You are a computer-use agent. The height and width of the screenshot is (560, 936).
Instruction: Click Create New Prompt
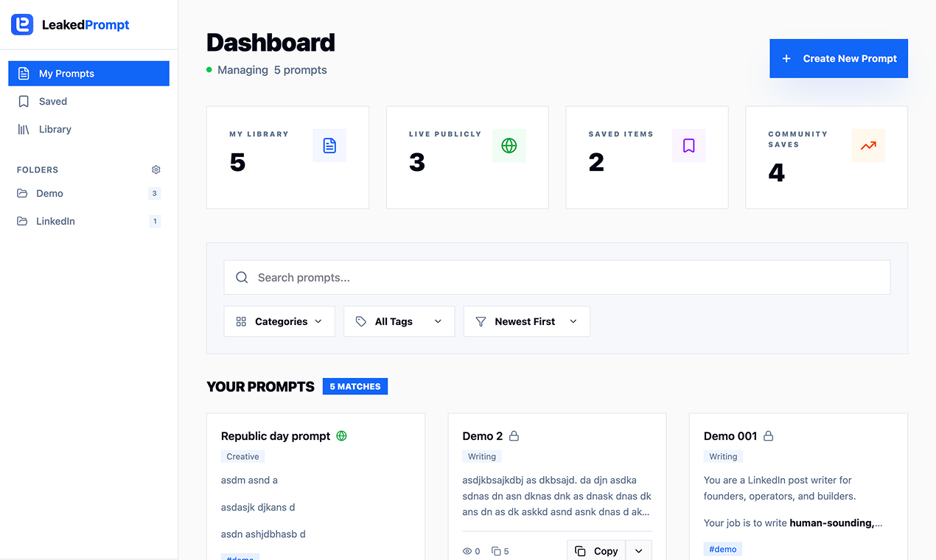tap(838, 58)
